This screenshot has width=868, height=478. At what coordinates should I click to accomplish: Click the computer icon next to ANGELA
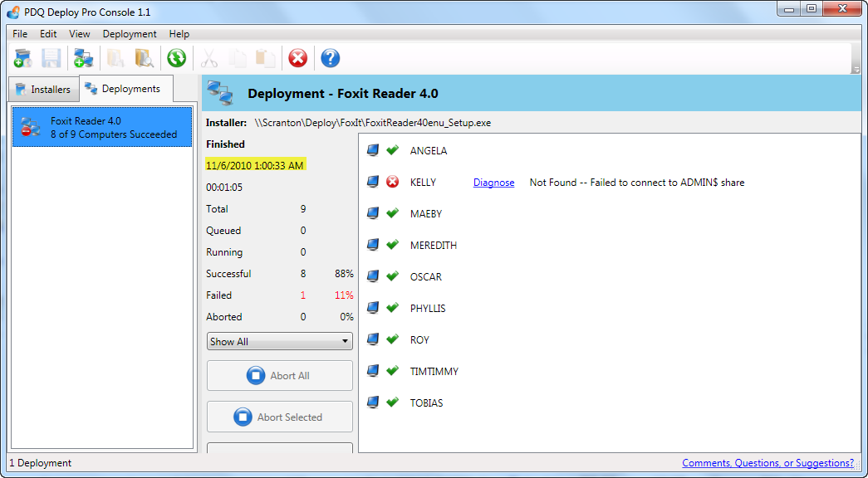point(373,150)
